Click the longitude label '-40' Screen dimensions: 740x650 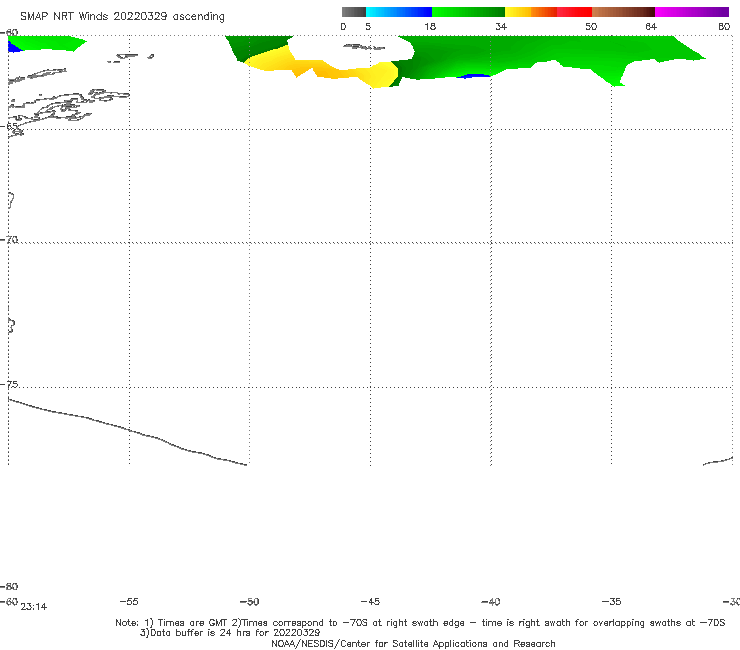490,601
